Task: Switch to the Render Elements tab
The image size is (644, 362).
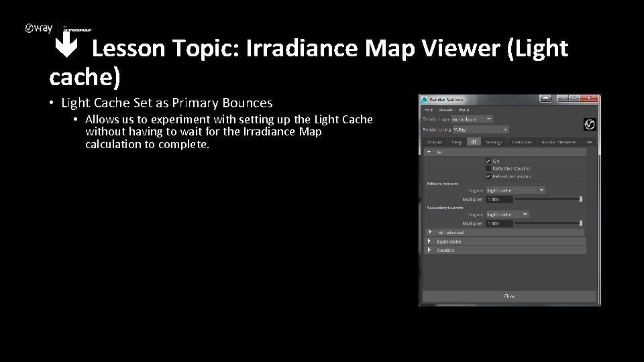Action: 558,141
